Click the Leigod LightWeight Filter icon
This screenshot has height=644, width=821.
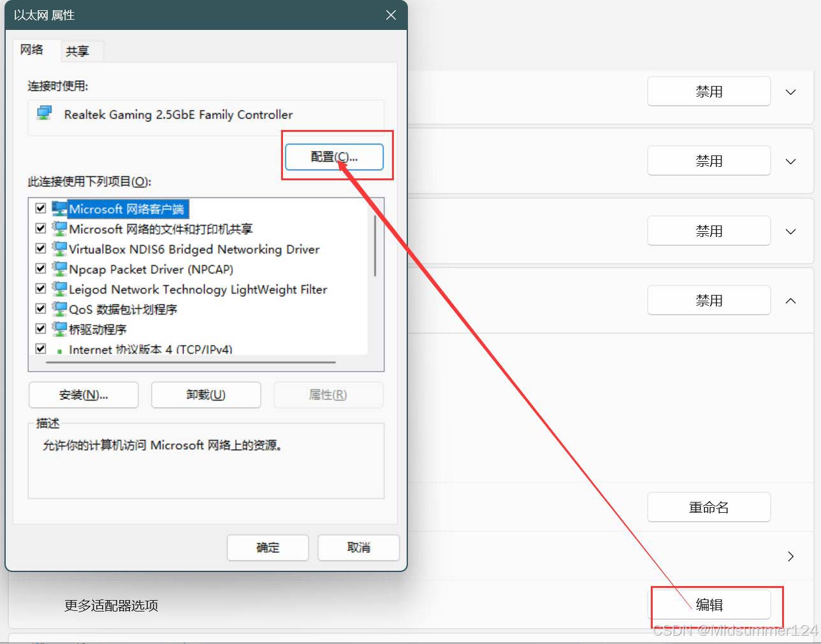(x=59, y=289)
